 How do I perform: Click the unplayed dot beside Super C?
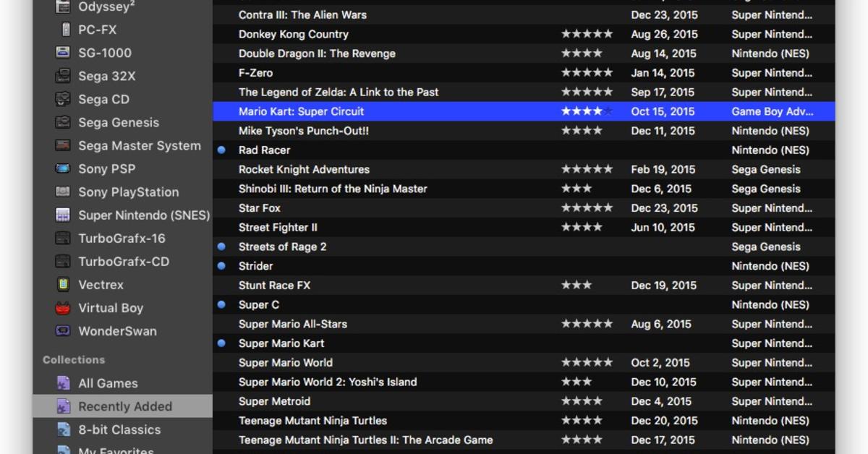coord(221,304)
